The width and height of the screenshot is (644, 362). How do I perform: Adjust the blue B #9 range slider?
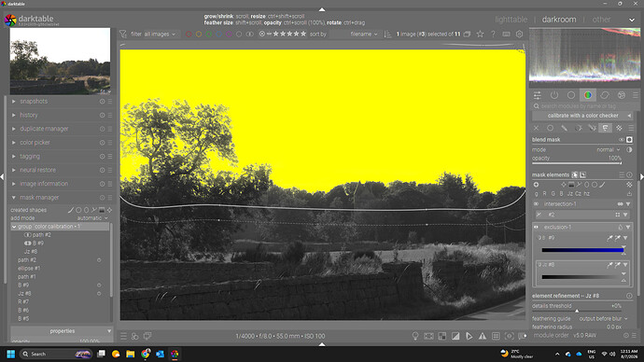coord(582,250)
